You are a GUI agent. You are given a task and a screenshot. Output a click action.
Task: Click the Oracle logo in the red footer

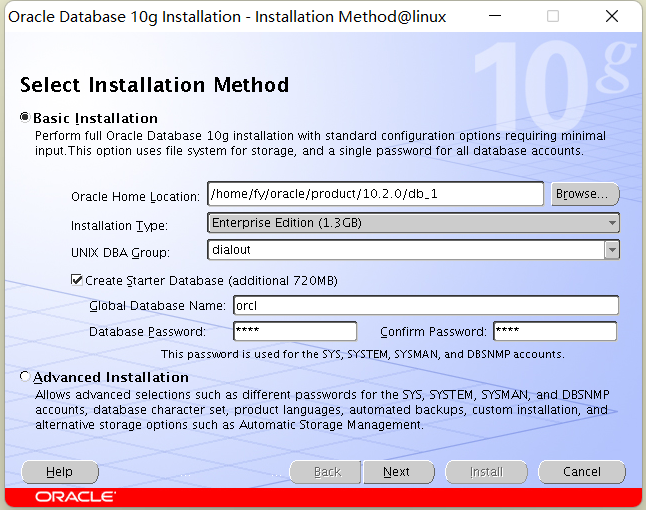(x=75, y=497)
